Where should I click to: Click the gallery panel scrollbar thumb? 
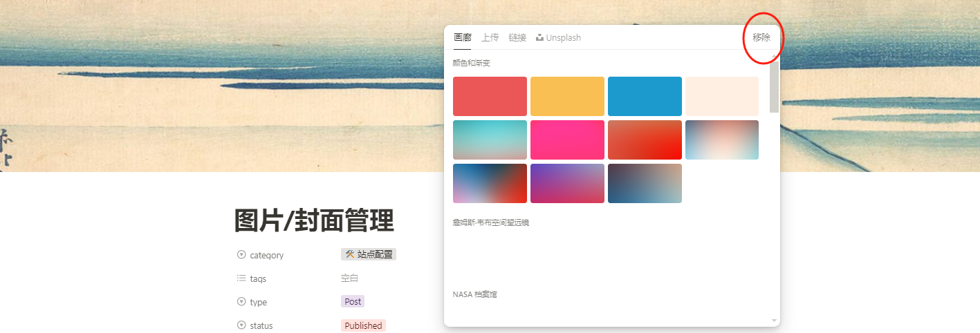point(774,86)
